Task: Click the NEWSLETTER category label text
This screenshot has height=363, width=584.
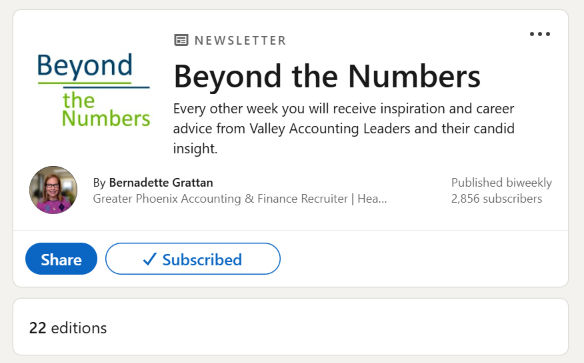Action: point(240,40)
